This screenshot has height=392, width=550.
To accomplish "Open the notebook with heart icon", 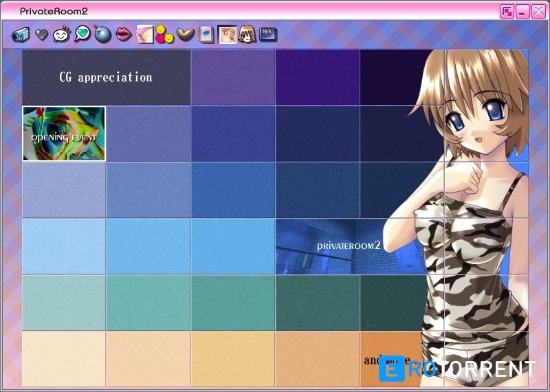I will pos(206,34).
